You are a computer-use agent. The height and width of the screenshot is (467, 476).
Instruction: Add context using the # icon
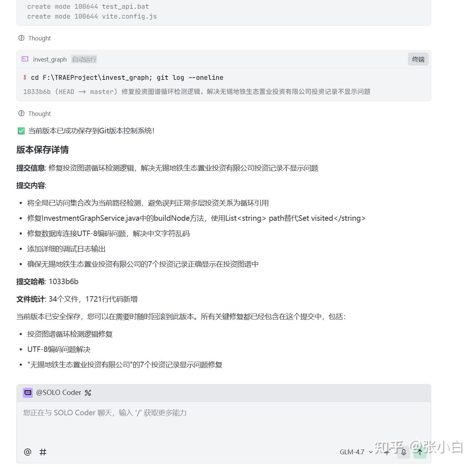(43, 452)
